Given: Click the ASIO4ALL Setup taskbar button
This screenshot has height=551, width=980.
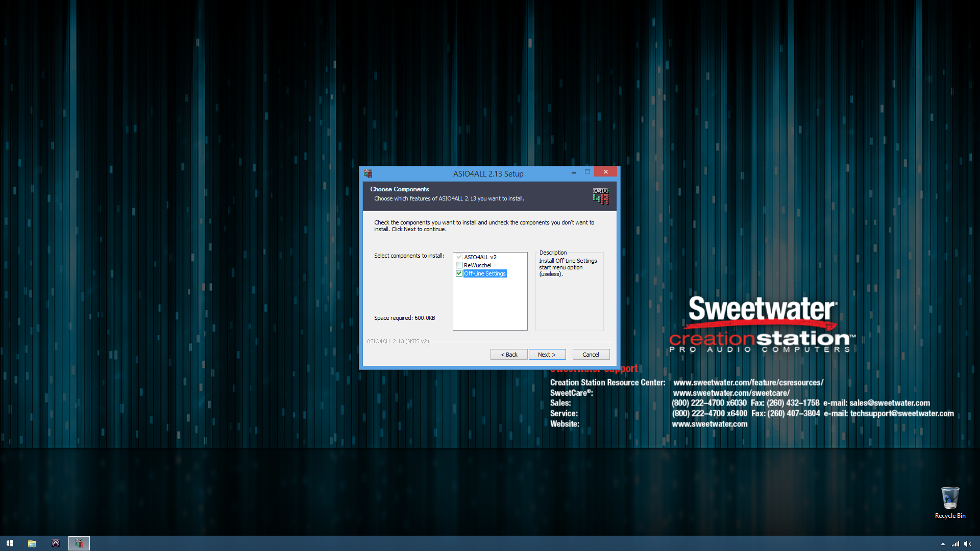Looking at the screenshot, I should 79,543.
